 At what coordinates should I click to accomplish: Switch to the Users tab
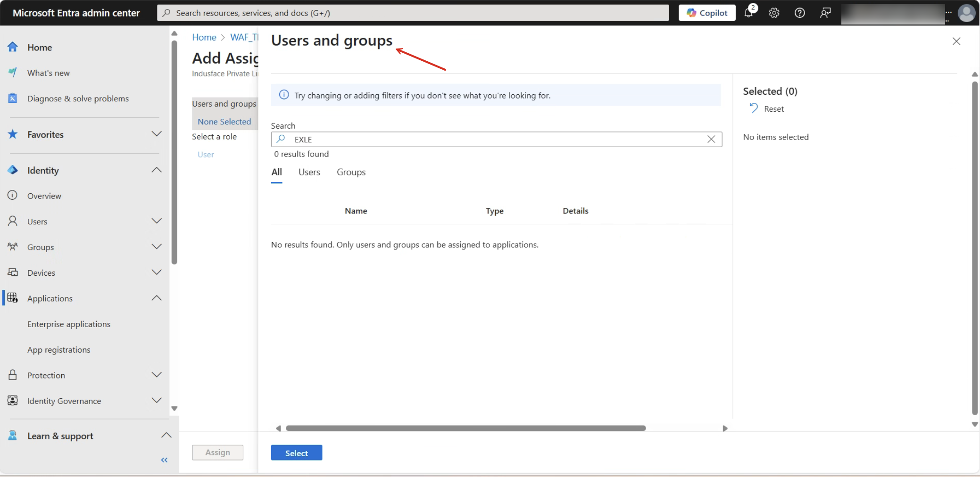(x=309, y=173)
